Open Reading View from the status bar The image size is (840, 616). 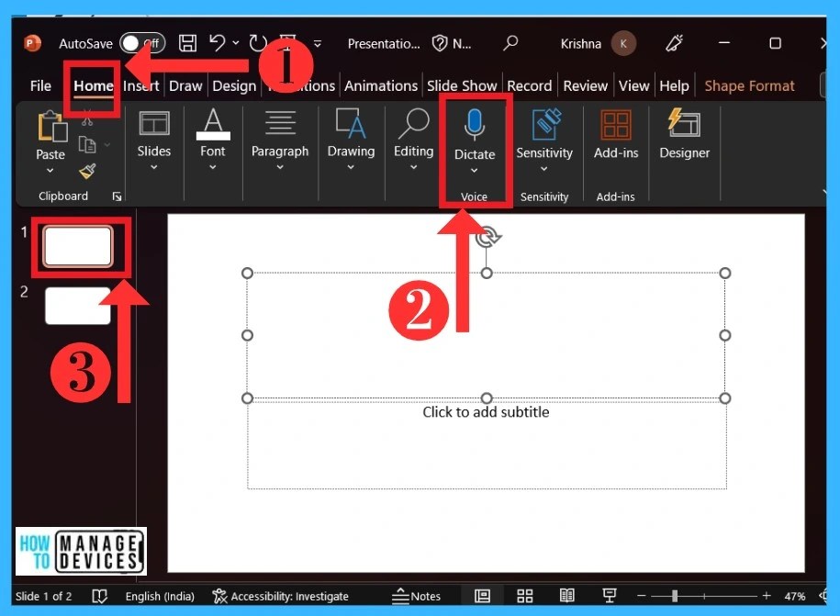(x=566, y=596)
